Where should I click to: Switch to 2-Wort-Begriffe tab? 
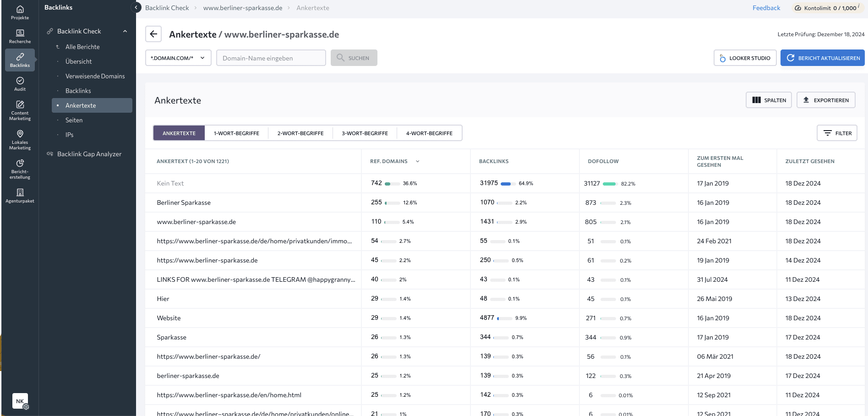(300, 133)
